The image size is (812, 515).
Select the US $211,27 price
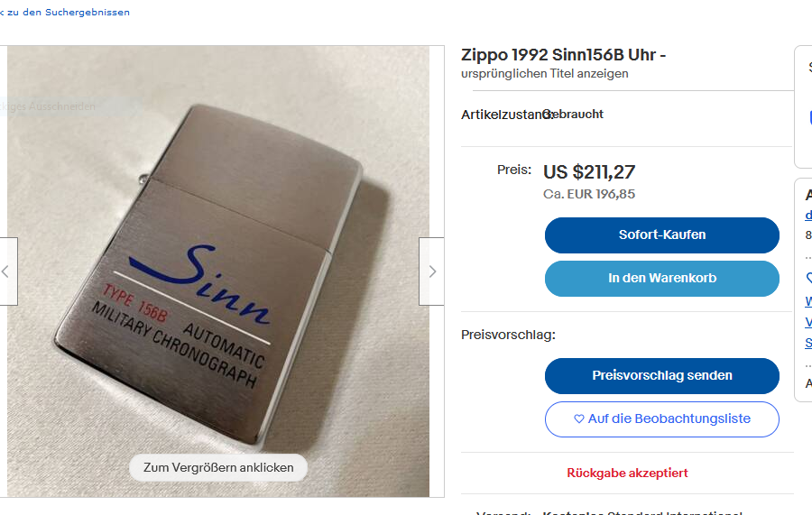[x=589, y=172]
